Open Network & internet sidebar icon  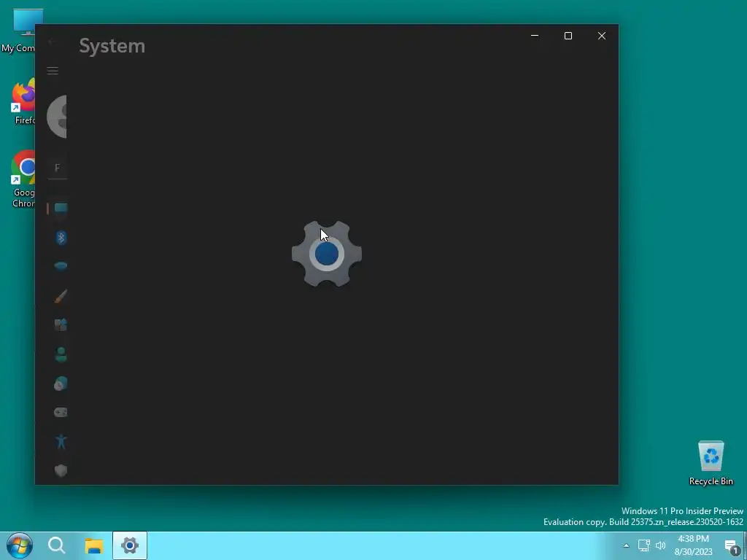tap(61, 266)
